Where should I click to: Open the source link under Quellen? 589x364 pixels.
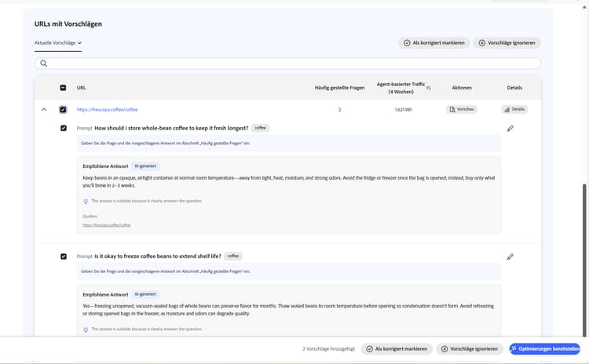(x=106, y=225)
